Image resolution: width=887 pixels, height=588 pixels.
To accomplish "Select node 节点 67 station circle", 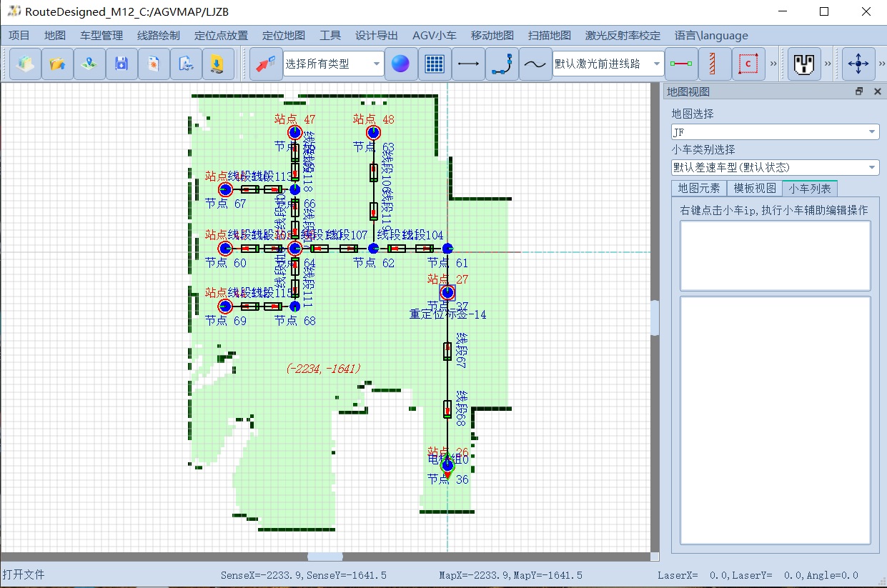I will tap(226, 189).
